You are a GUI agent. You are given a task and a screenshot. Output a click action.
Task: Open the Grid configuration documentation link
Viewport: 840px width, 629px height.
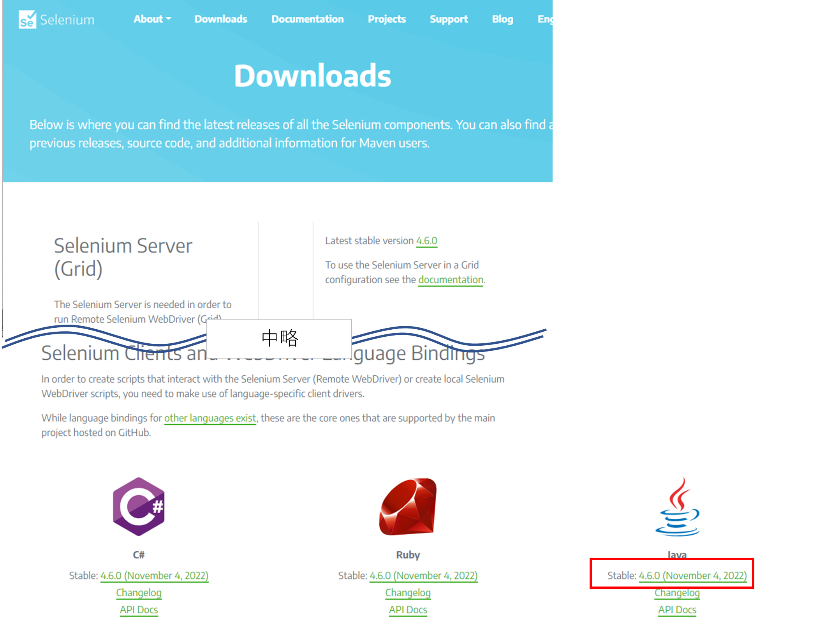tap(450, 280)
